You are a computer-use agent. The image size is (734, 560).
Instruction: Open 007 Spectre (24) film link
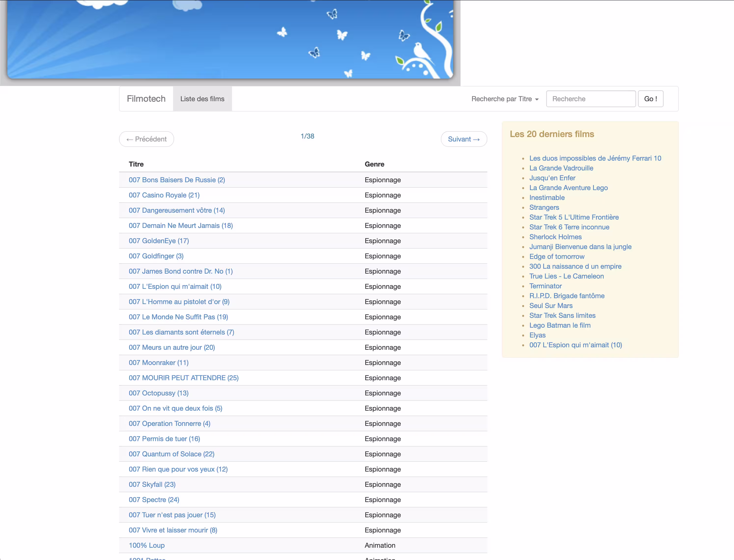click(154, 500)
